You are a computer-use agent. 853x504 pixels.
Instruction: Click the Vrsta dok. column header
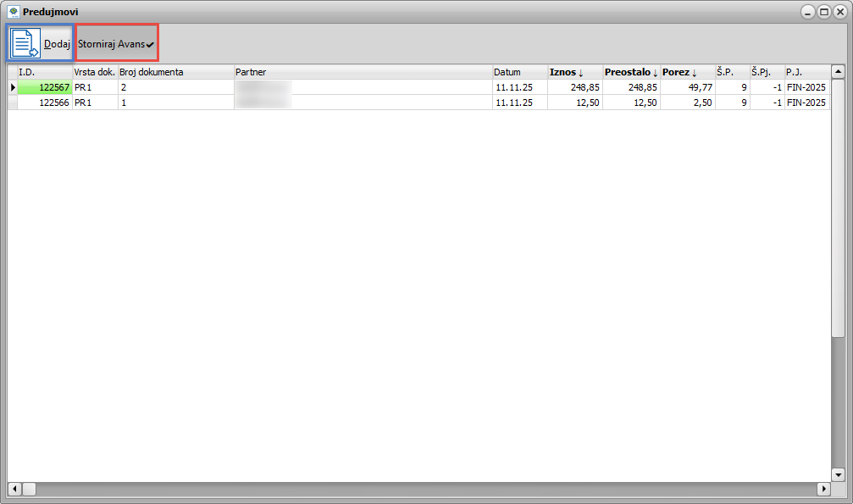(94, 72)
